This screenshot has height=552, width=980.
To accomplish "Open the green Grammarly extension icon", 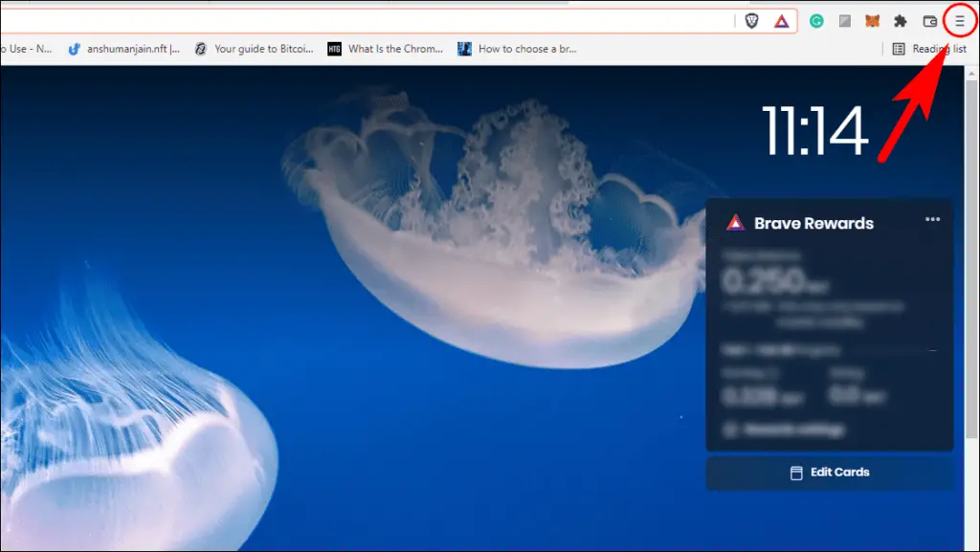I will point(816,21).
